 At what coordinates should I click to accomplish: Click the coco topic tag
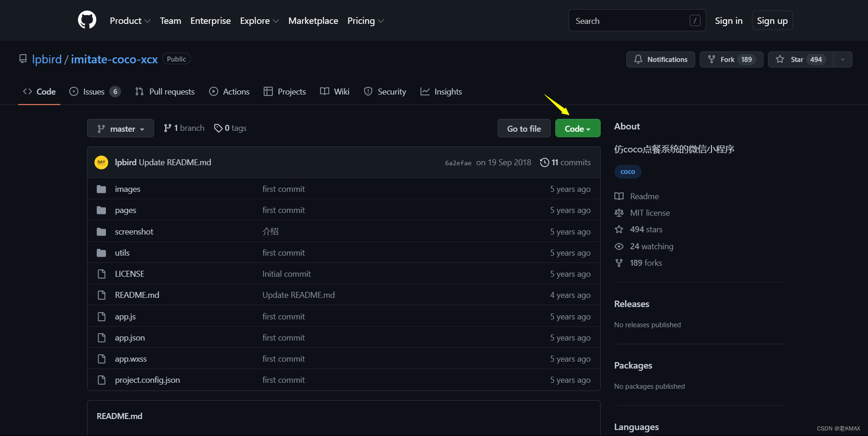pos(628,172)
